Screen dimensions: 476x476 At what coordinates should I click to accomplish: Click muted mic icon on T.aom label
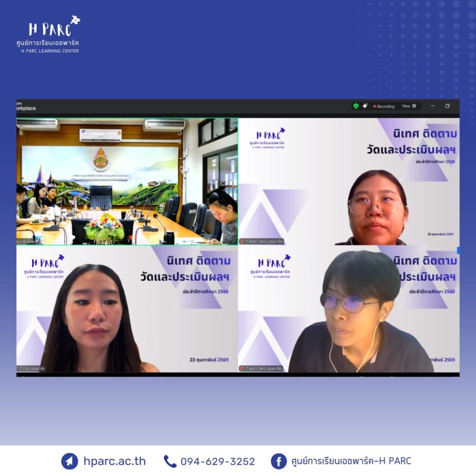[242, 369]
